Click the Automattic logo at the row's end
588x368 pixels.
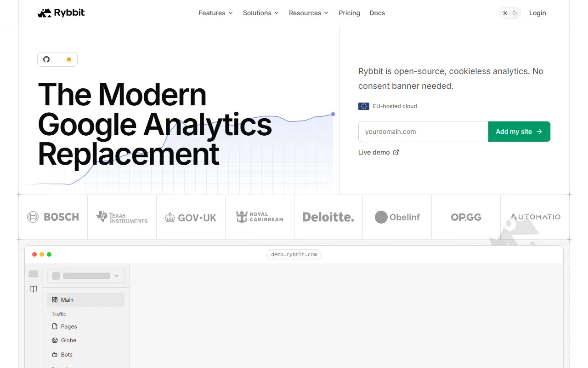[535, 217]
